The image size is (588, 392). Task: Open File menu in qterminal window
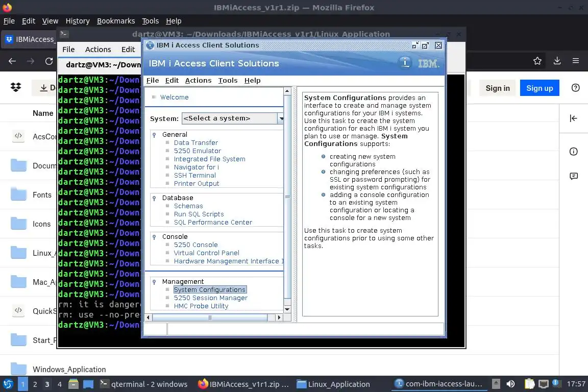[x=68, y=50]
